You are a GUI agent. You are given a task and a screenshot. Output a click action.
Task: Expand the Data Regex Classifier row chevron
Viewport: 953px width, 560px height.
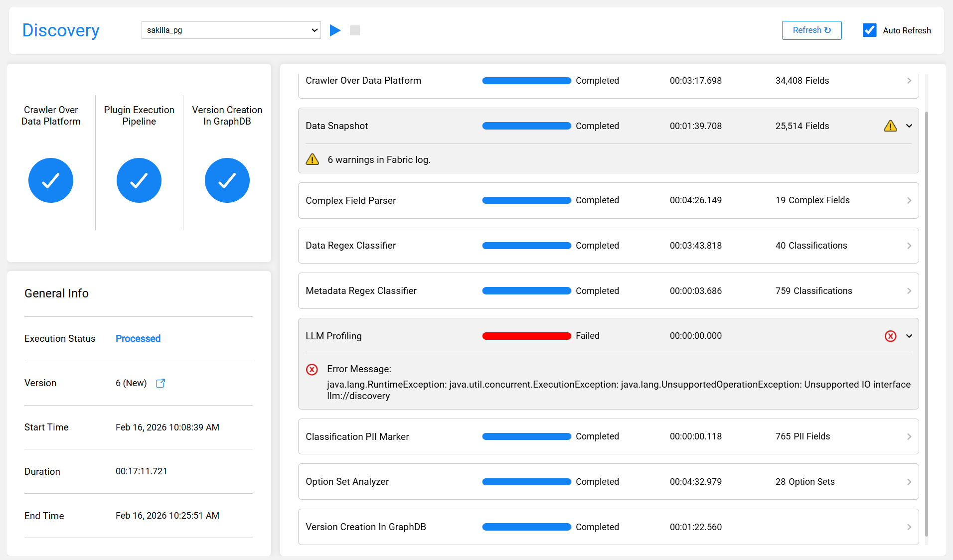[909, 246]
